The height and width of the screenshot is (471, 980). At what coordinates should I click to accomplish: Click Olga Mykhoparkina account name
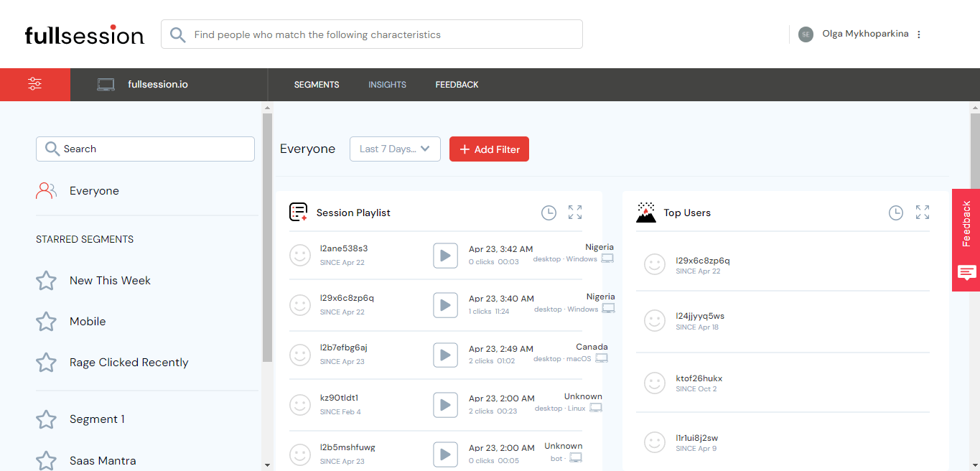[x=865, y=34]
